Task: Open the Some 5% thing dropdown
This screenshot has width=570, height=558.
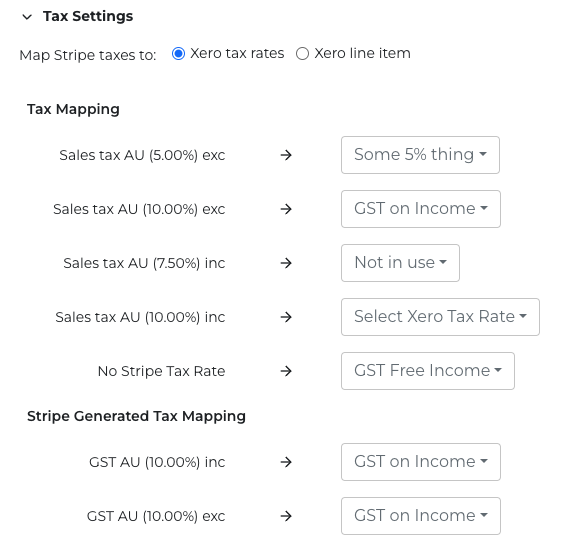Action: click(x=420, y=155)
